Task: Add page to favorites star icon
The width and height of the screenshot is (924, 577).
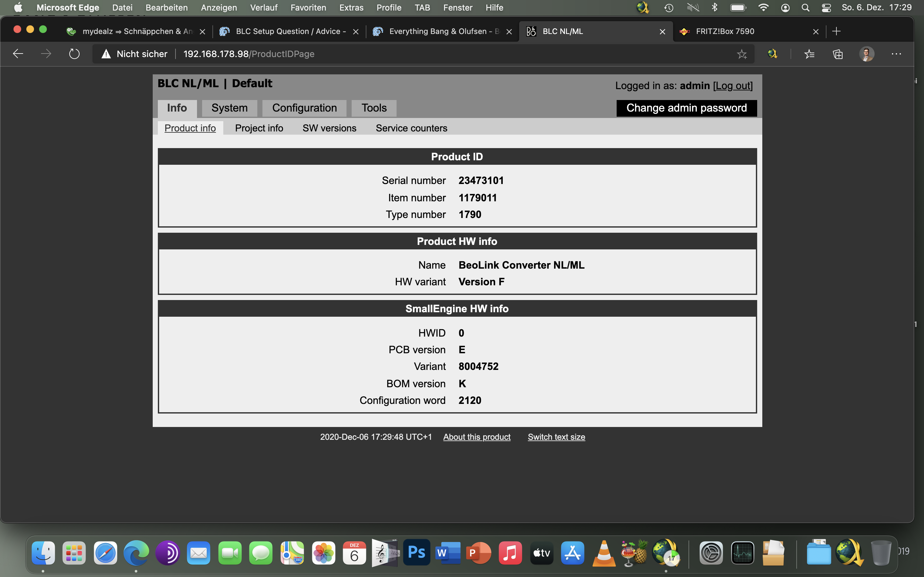Action: pos(741,54)
